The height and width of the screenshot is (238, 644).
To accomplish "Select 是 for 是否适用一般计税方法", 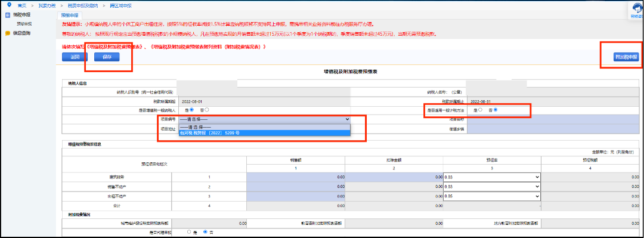I will point(480,110).
